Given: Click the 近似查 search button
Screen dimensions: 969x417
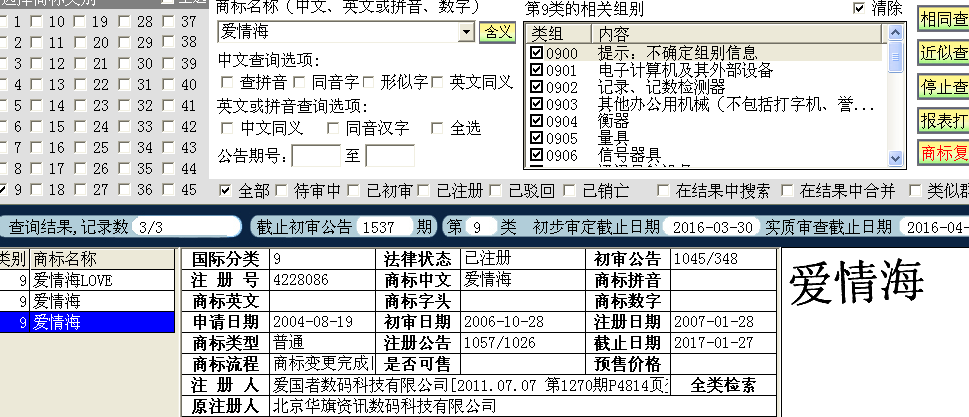Looking at the screenshot, I should point(943,53).
